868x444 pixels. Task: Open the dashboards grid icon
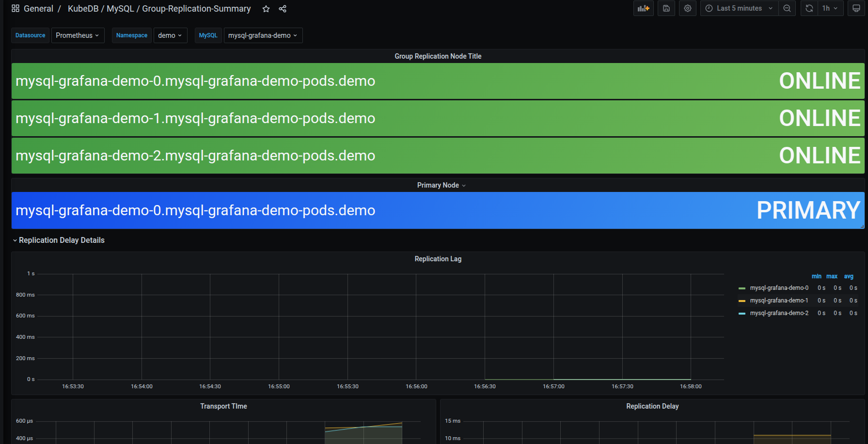16,9
